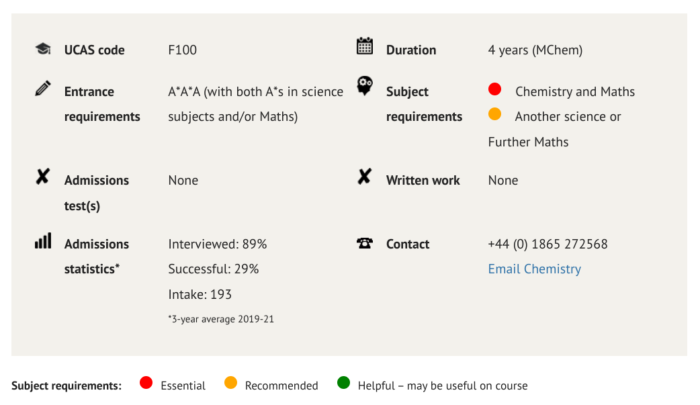
Task: Click the calendar icon beside Duration
Action: coord(365,46)
